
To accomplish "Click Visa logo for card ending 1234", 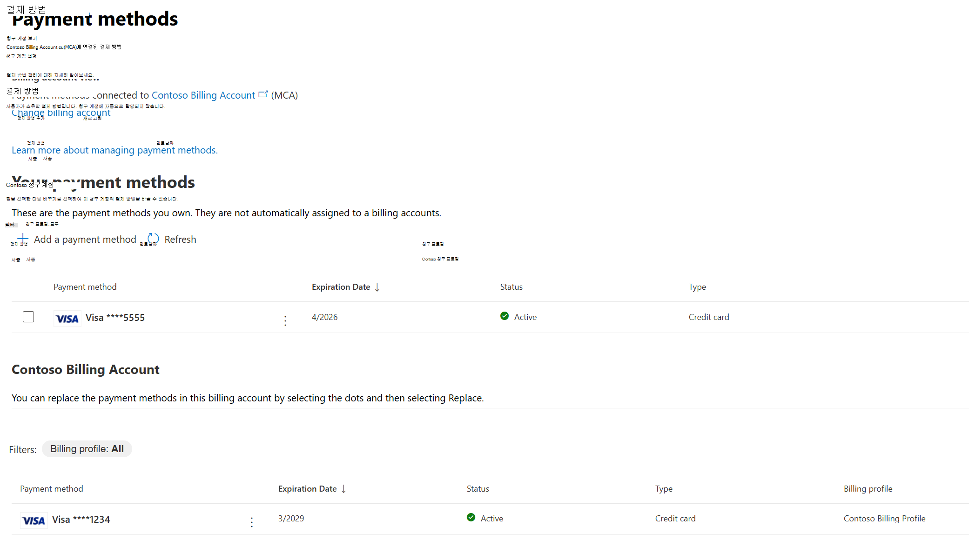I will (x=34, y=520).
